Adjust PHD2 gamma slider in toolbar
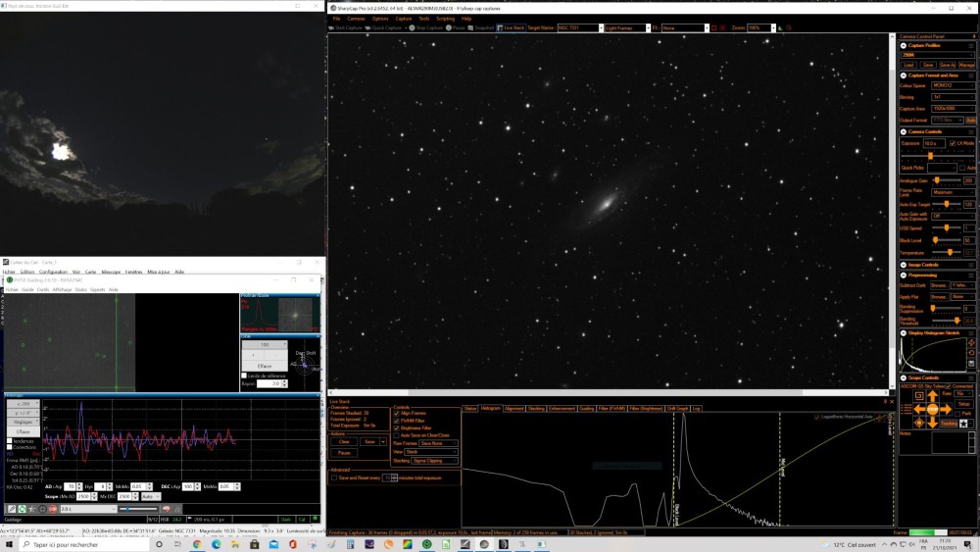The width and height of the screenshot is (980, 552). [x=138, y=509]
